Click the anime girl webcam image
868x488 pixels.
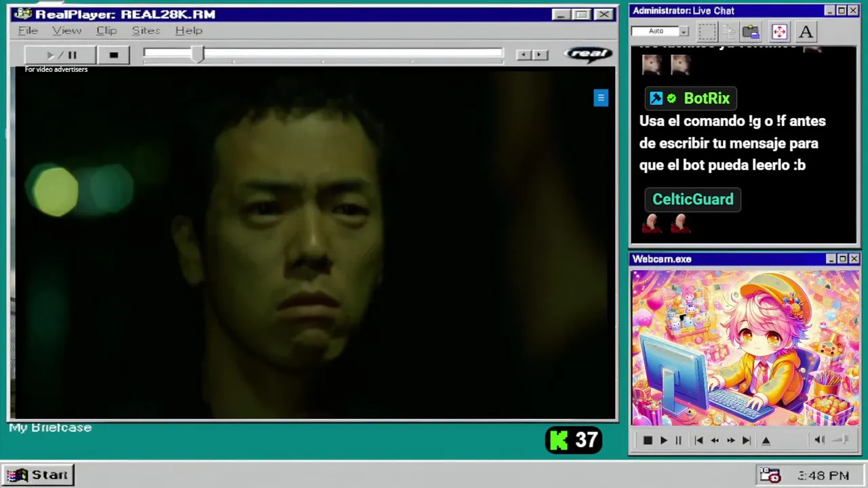[745, 348]
